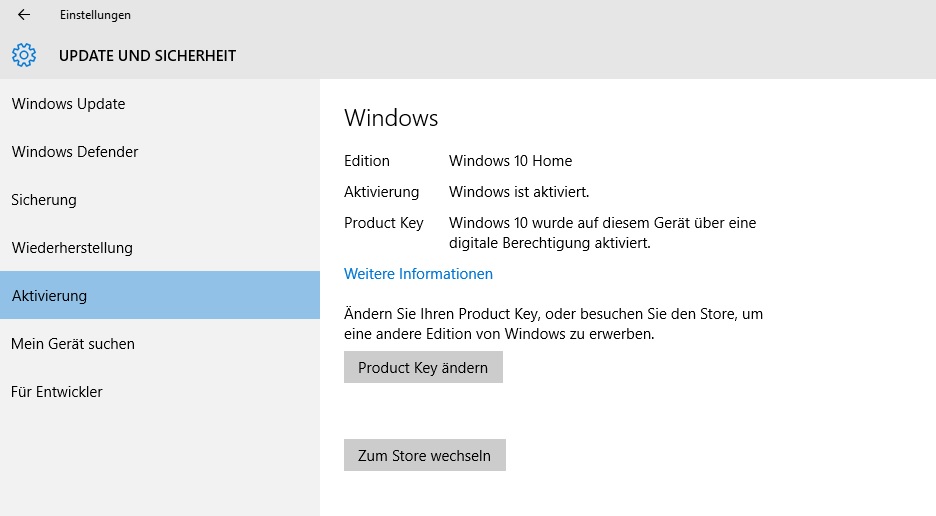Switch to Für Entwickler settings
This screenshot has height=516, width=936.
coord(57,392)
